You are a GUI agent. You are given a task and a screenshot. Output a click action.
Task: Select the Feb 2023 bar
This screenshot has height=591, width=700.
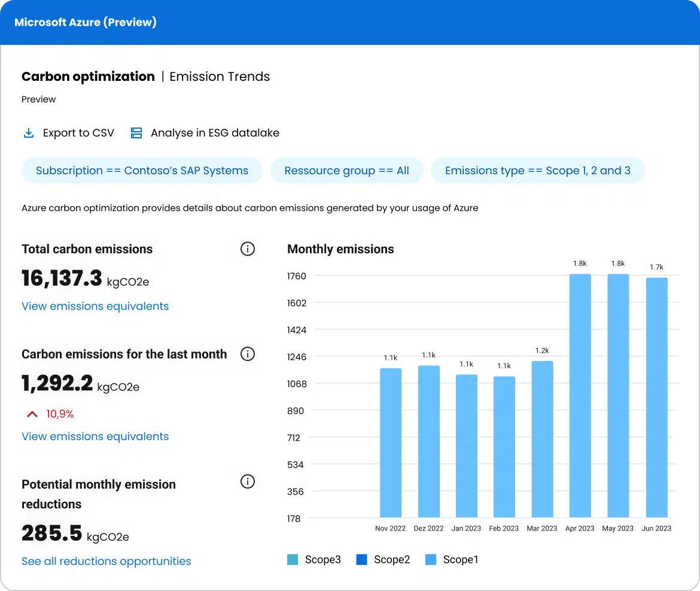tap(504, 447)
